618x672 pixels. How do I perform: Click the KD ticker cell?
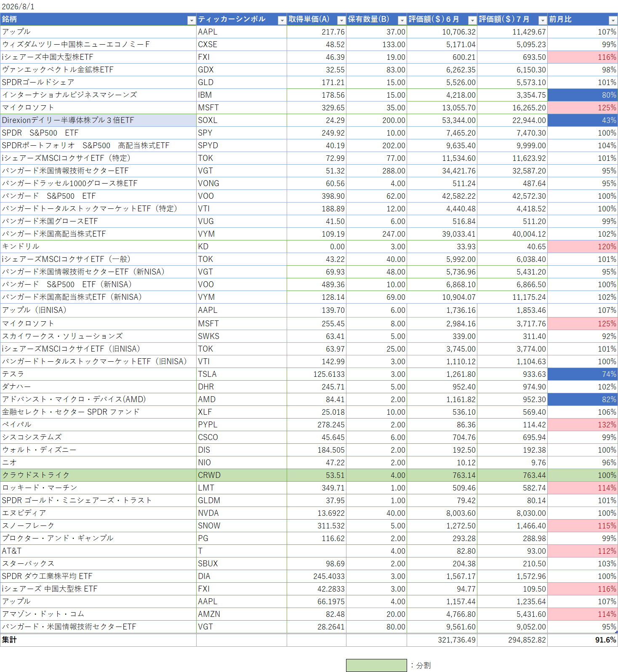click(x=242, y=246)
